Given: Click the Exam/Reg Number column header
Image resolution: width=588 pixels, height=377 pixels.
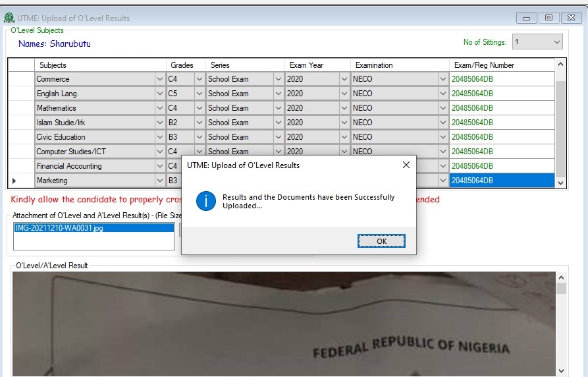Looking at the screenshot, I should [x=502, y=65].
